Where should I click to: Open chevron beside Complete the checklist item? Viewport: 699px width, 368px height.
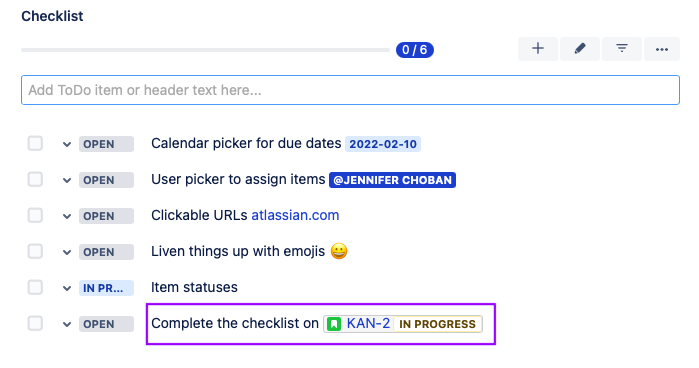[x=67, y=324]
